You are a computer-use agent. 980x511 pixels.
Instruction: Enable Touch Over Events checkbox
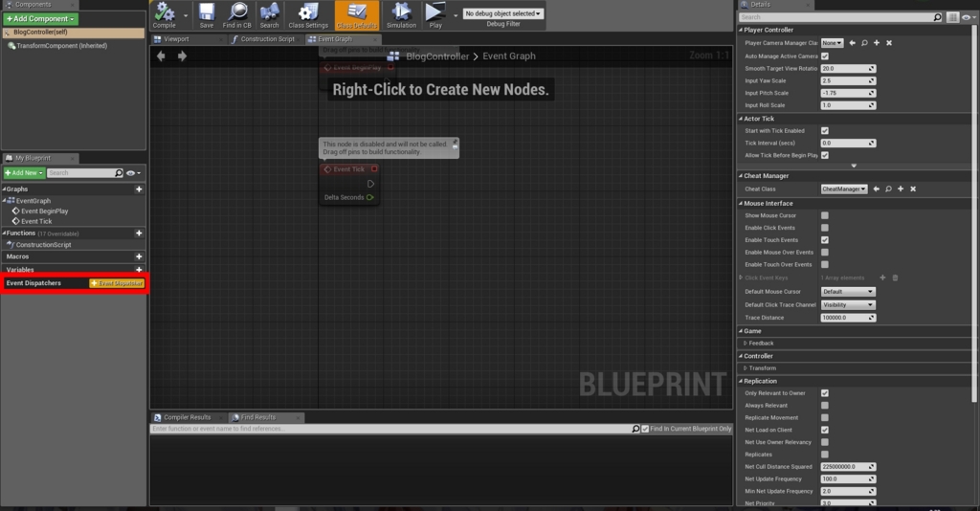tap(824, 264)
